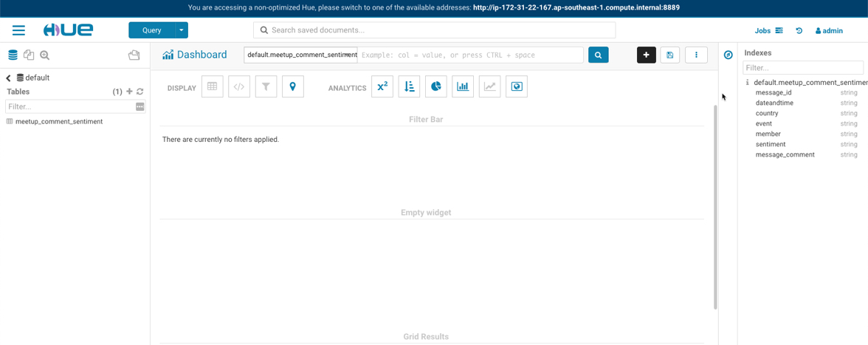Image resolution: width=868 pixels, height=345 pixels.
Task: Click the dashboard vertical scrollbar
Action: coord(715,207)
